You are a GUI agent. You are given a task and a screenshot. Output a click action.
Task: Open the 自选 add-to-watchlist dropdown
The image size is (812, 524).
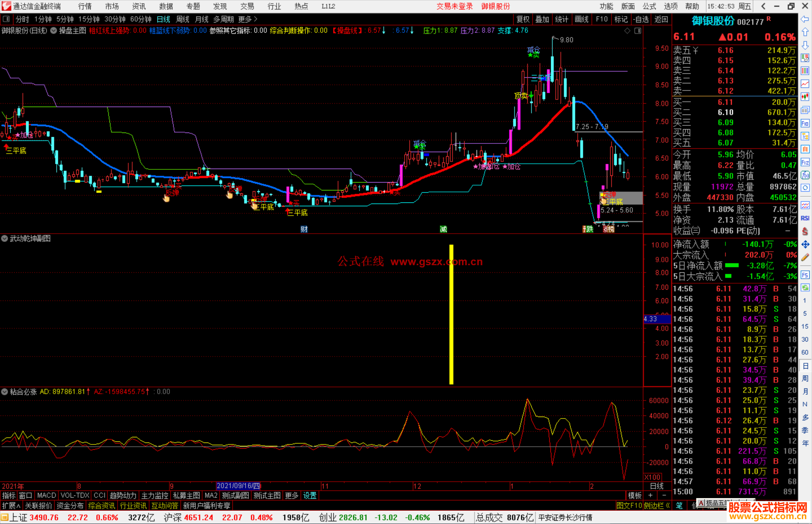pyautogui.click(x=641, y=19)
